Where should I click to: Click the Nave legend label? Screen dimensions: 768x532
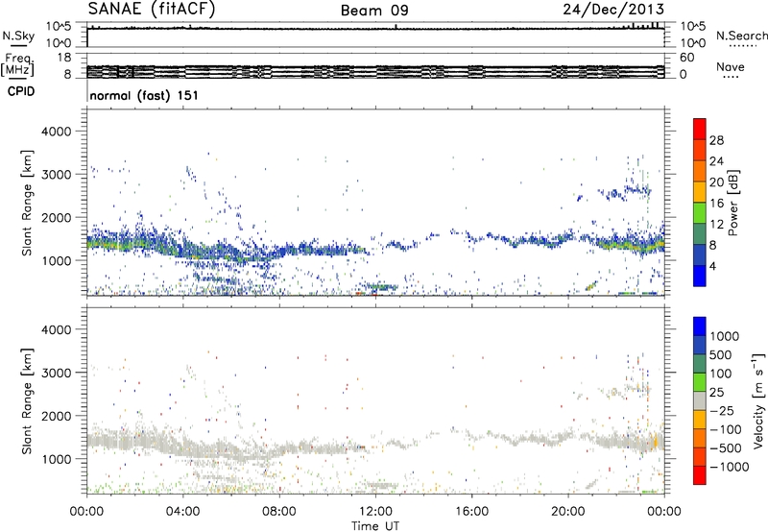731,66
